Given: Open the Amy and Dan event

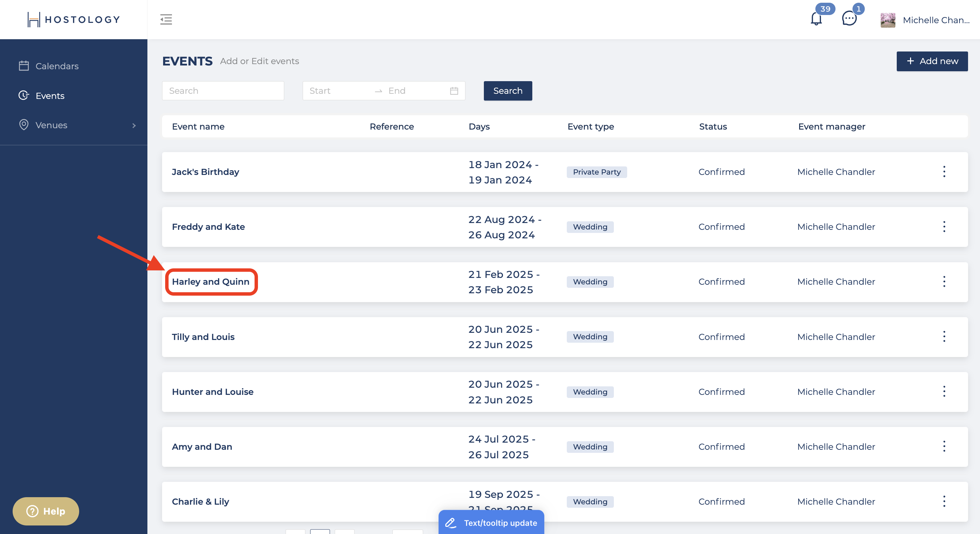Looking at the screenshot, I should point(202,447).
